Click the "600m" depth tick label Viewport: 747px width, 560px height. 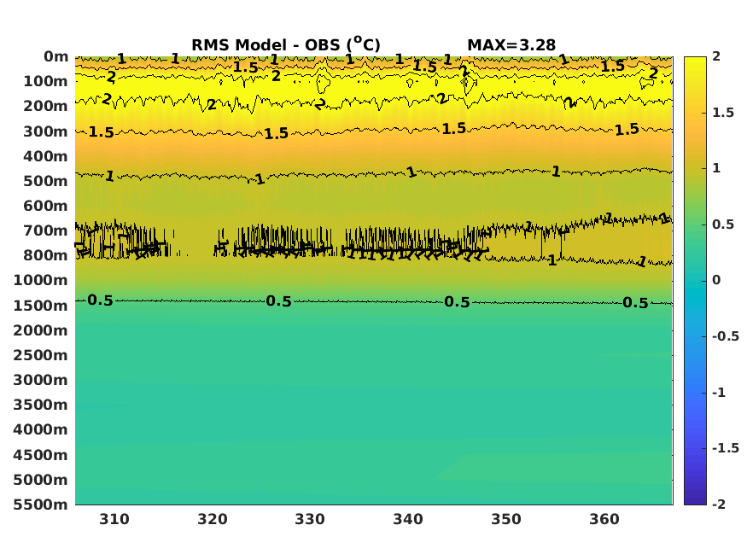click(x=45, y=206)
